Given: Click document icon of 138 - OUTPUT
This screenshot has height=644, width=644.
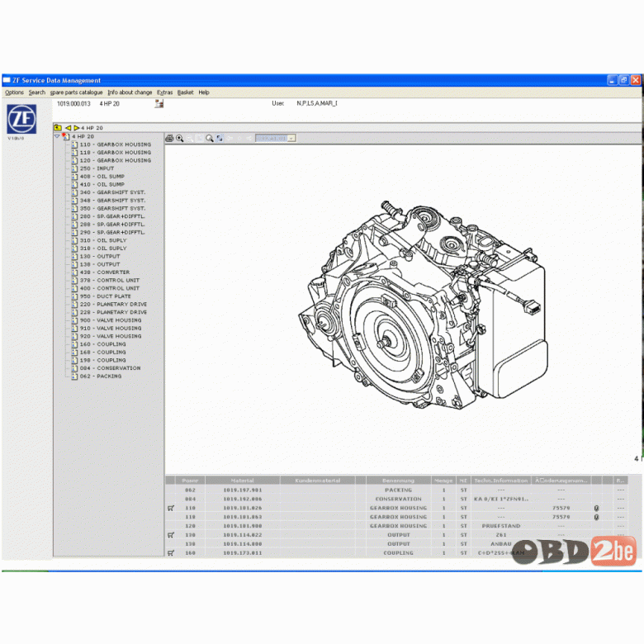Looking at the screenshot, I should pyautogui.click(x=74, y=264).
